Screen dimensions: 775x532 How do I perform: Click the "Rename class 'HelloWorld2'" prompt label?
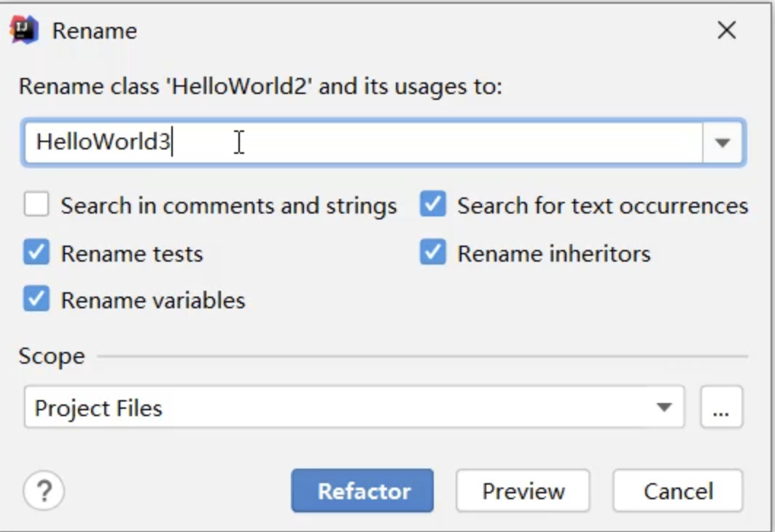point(260,87)
